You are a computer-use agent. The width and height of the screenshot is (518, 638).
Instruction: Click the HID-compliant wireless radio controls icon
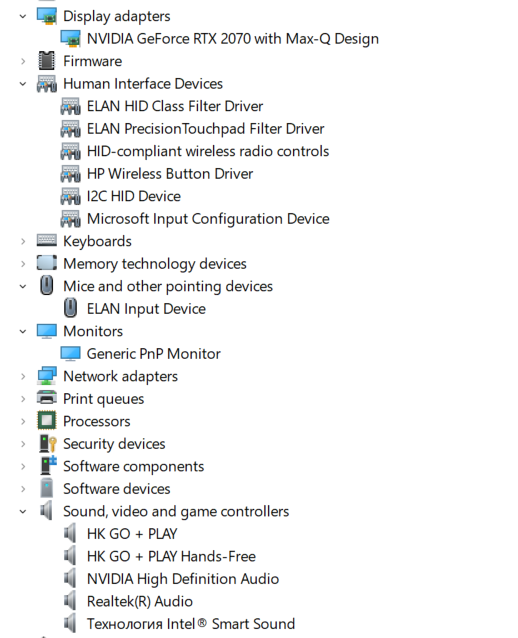[x=70, y=151]
